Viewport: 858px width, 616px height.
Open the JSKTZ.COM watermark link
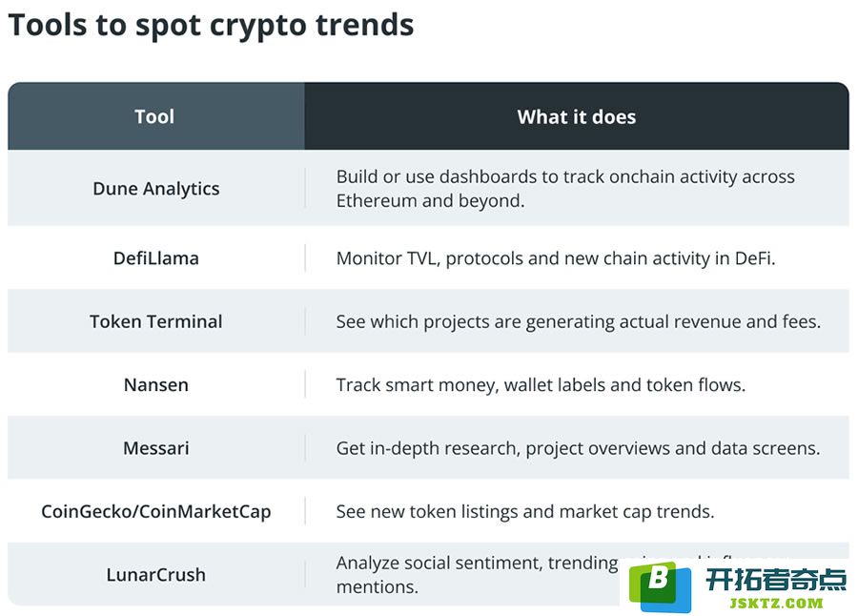pos(776,604)
